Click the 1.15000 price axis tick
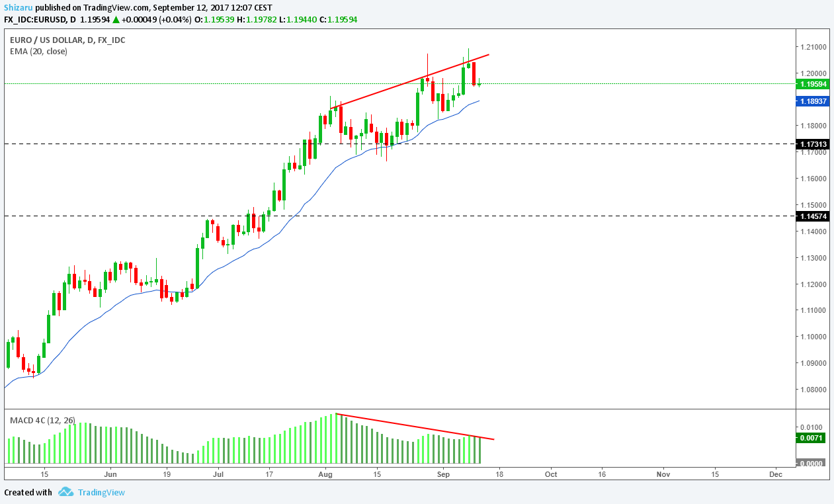Image resolution: width=834 pixels, height=504 pixels. 813,205
